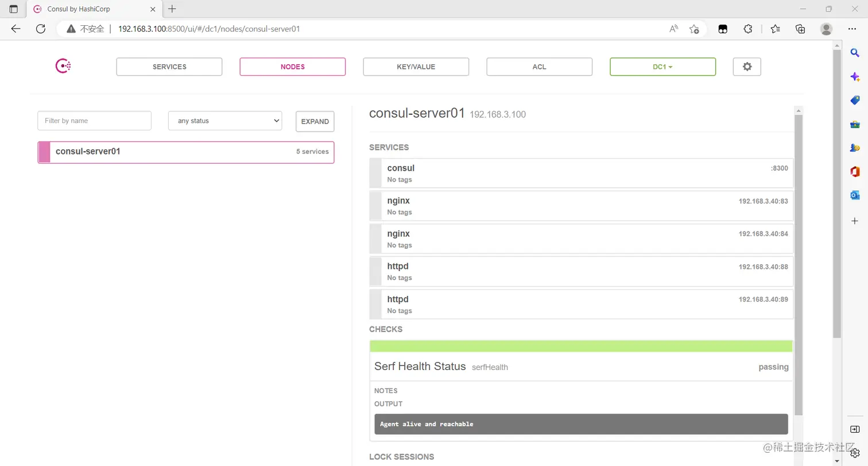The width and height of the screenshot is (868, 466).
Task: Open the shopping tag sidebar icon
Action: [x=855, y=101]
